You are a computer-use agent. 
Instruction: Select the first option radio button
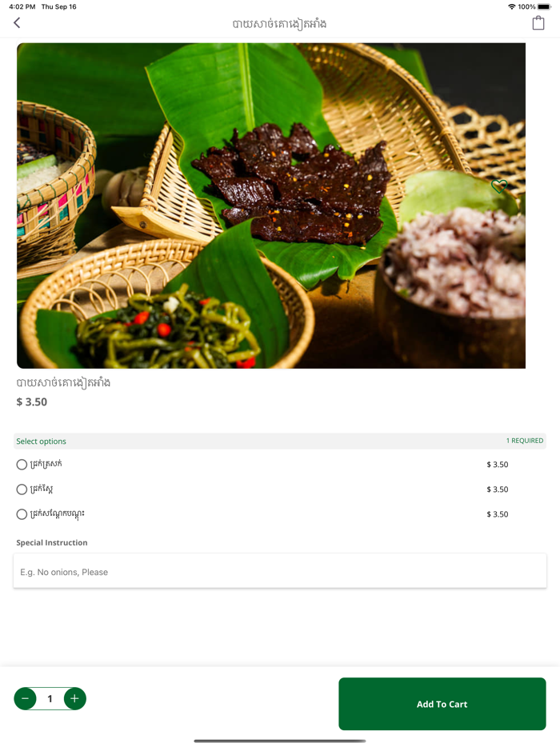(x=22, y=465)
